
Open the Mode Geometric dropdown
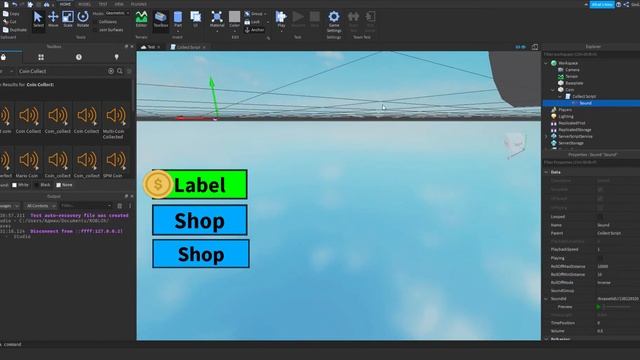coord(117,13)
